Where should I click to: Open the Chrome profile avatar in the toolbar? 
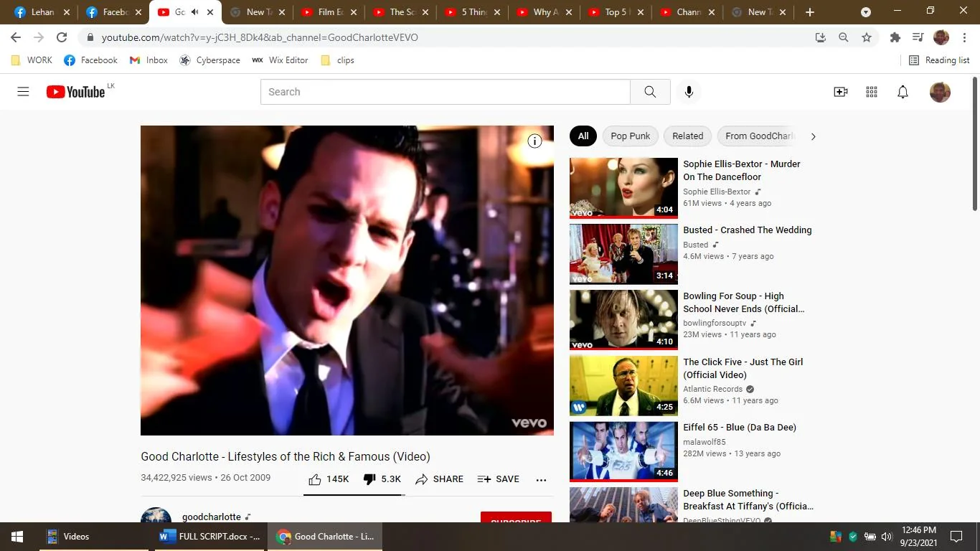(x=941, y=37)
